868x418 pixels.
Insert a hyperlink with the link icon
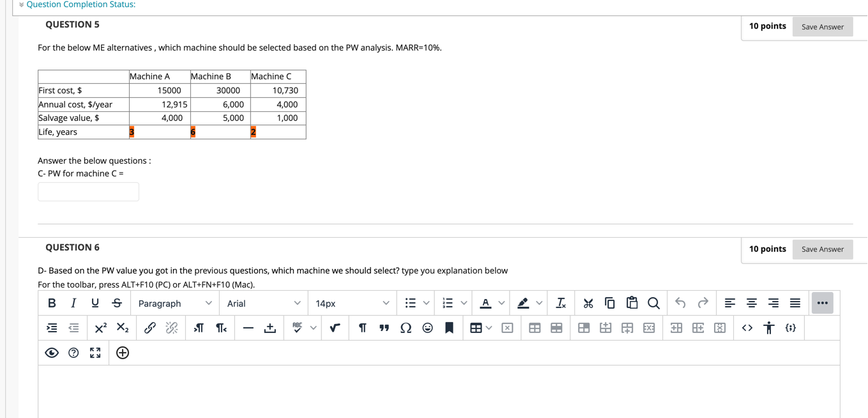tap(150, 328)
